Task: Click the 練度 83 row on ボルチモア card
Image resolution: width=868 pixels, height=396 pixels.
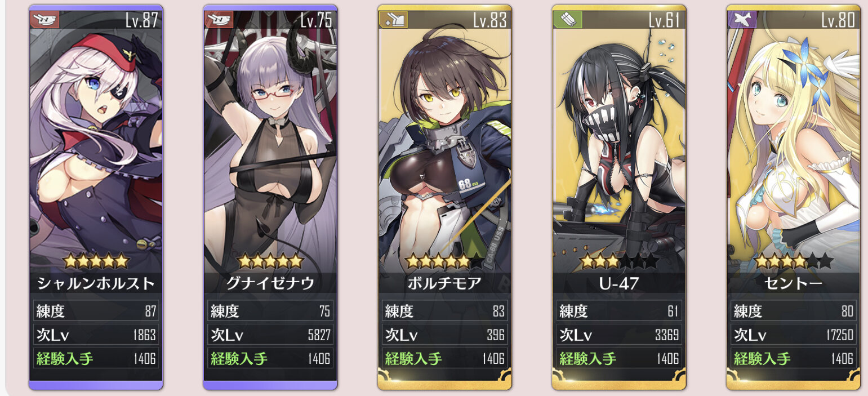Action: (445, 310)
